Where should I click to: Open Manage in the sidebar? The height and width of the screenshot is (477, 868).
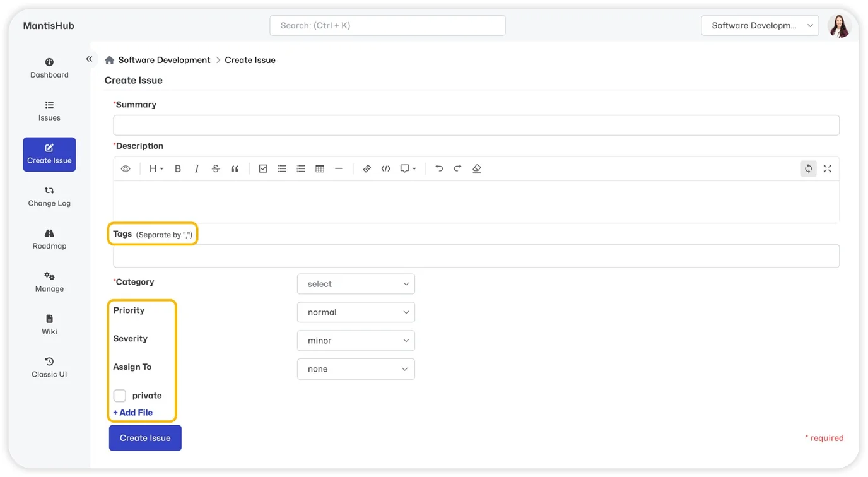point(49,282)
